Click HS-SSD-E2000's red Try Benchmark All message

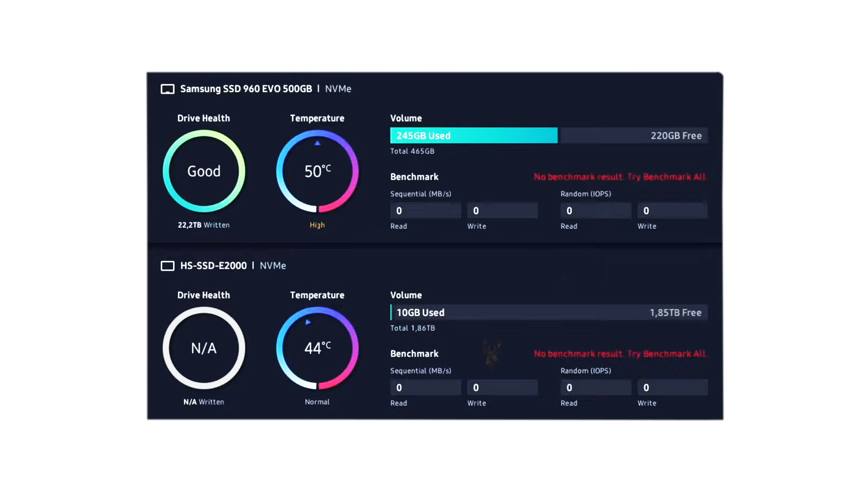(620, 354)
